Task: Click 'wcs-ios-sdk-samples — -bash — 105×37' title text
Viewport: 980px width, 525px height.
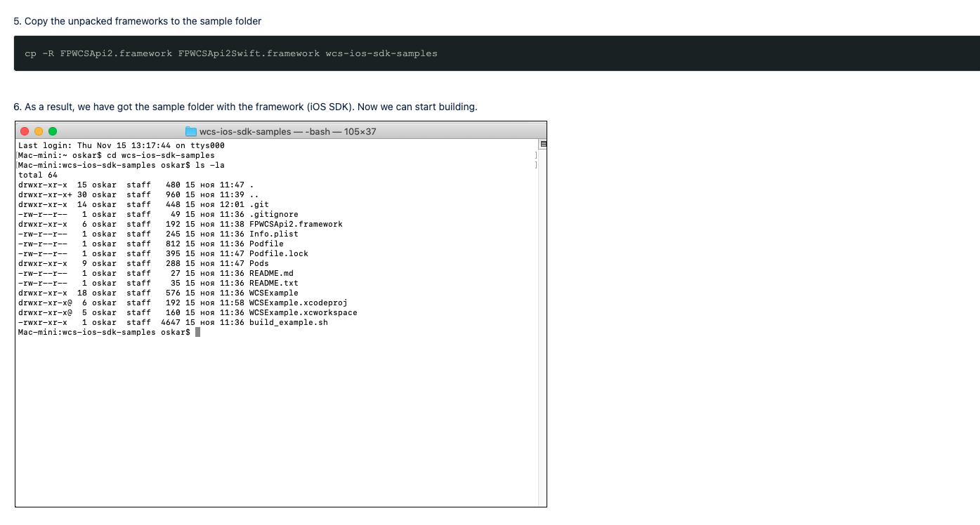Action: pyautogui.click(x=288, y=131)
